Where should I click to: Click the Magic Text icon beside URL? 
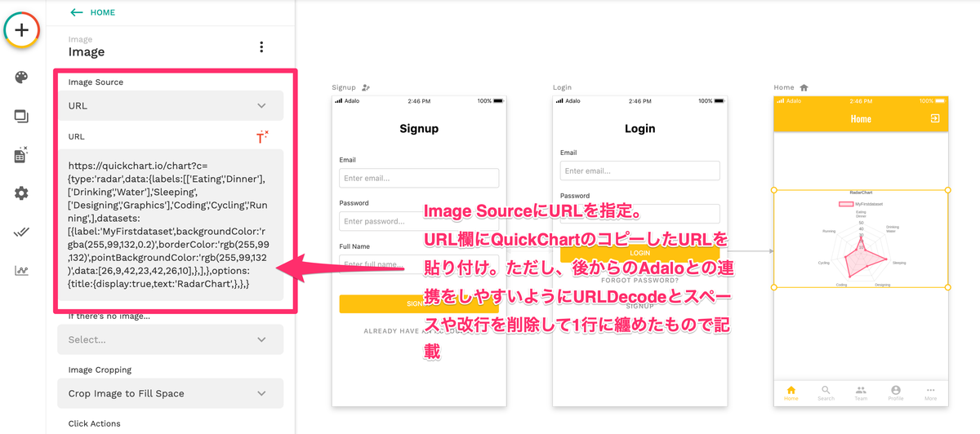[262, 137]
